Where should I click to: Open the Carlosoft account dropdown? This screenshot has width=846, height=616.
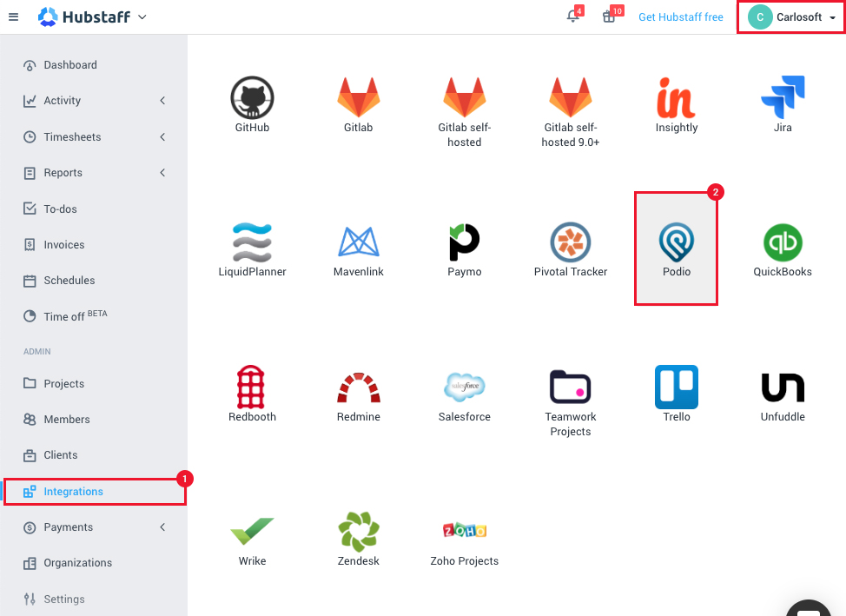(790, 17)
